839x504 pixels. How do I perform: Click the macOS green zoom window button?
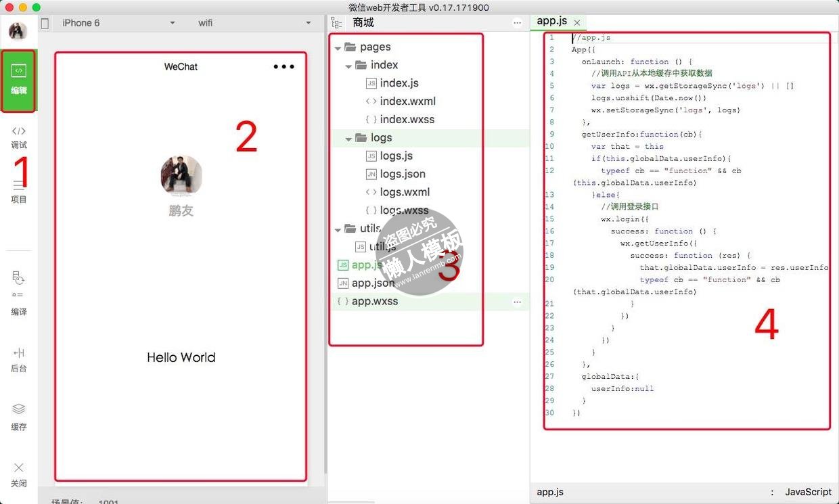(x=37, y=7)
